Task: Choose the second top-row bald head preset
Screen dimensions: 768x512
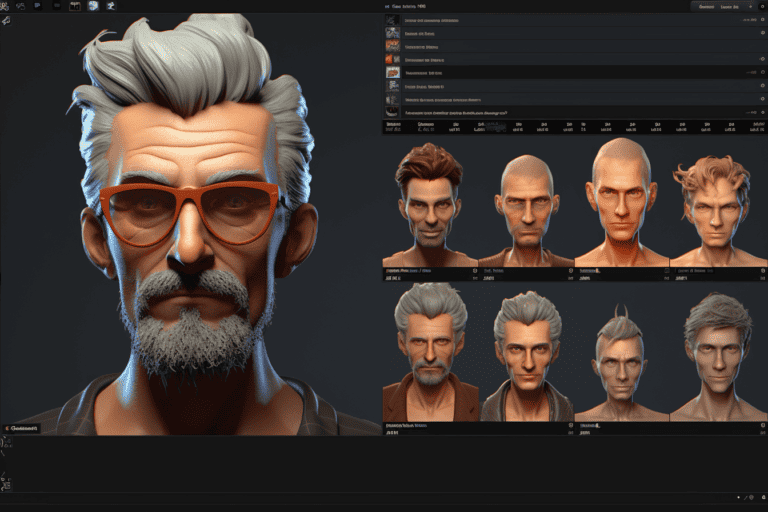Action: [x=527, y=211]
